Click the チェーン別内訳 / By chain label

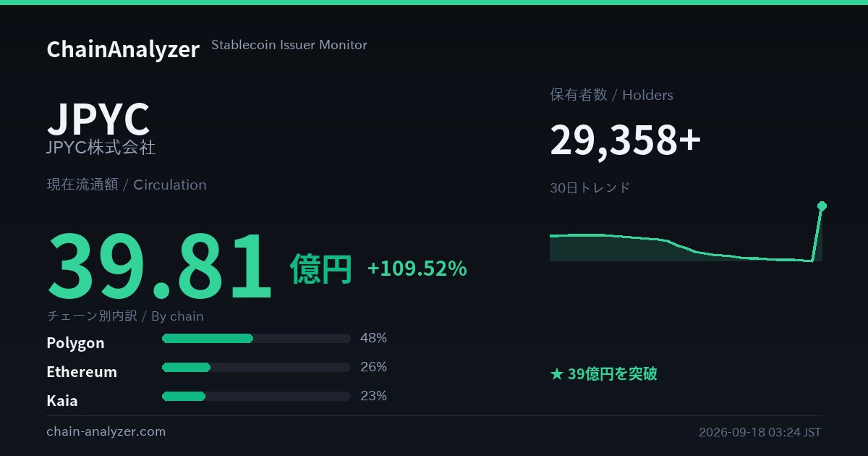point(125,316)
